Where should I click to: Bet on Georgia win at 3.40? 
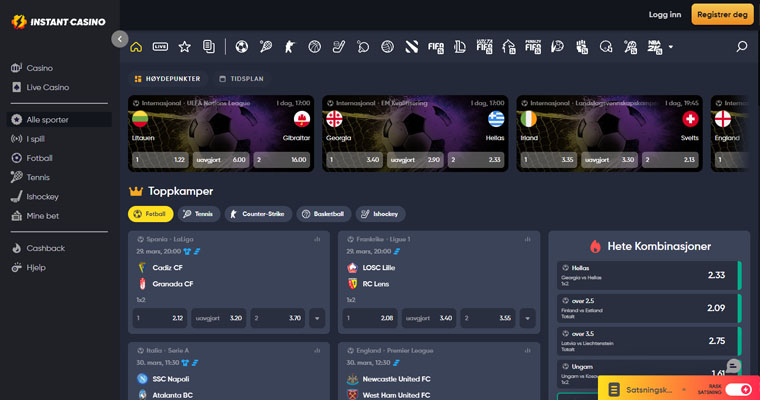(x=354, y=160)
